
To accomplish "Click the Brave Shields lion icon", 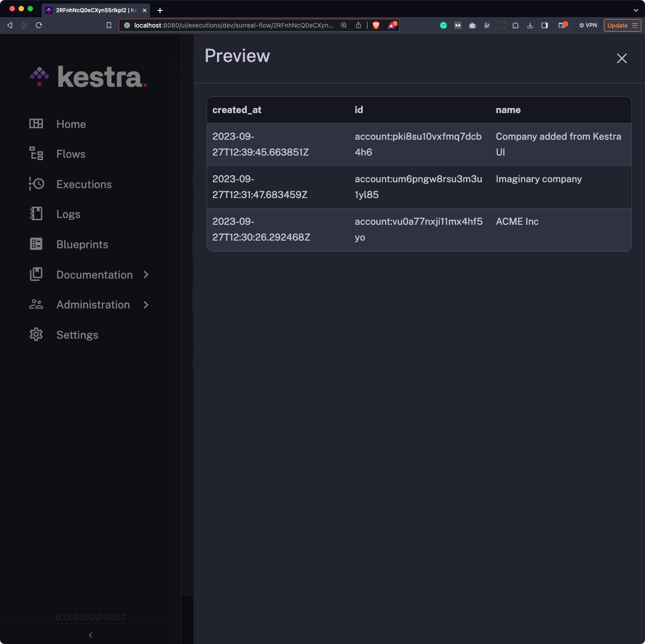I will [x=376, y=25].
